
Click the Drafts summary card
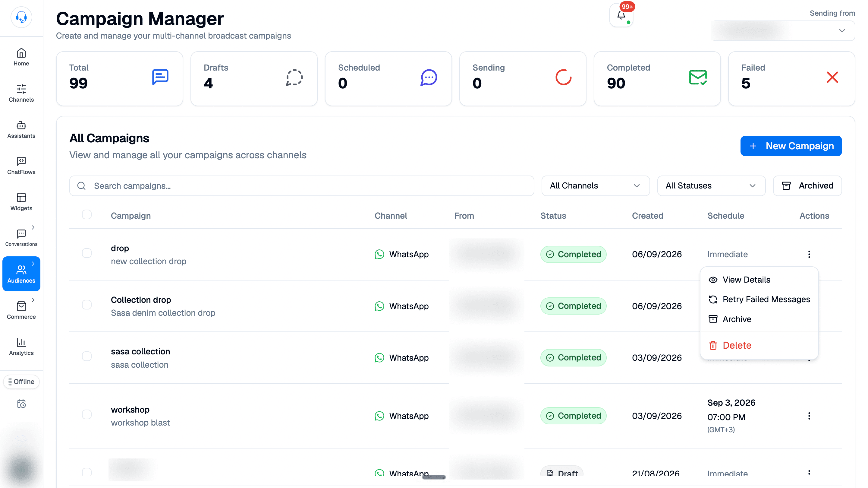[x=254, y=79]
